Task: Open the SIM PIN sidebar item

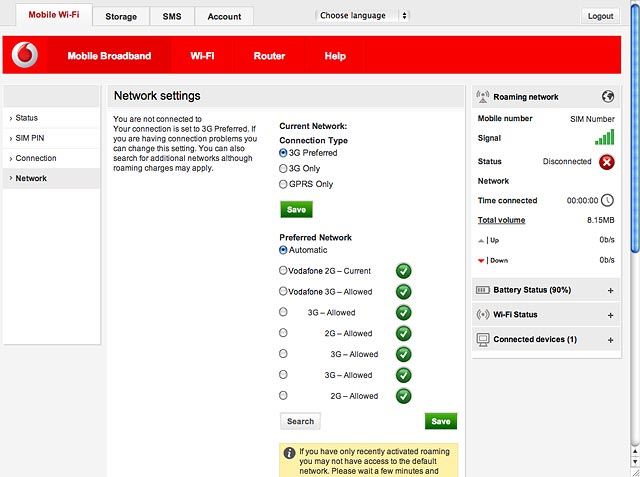Action: [x=51, y=138]
